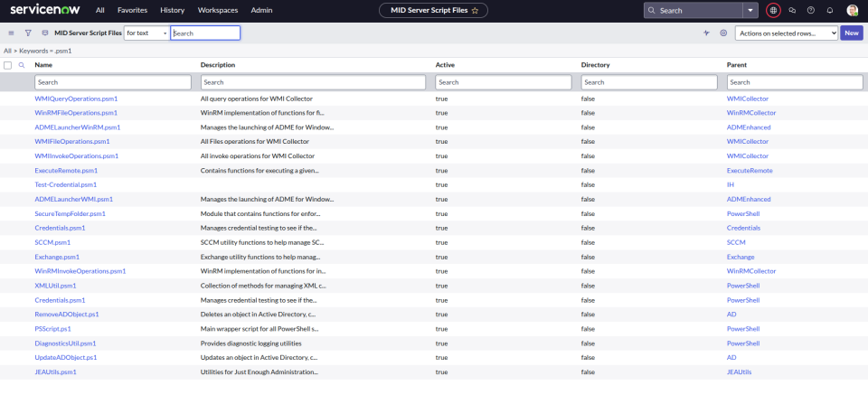Open ADMELauncherWinRM.psm1 record
The width and height of the screenshot is (868, 395).
click(77, 127)
